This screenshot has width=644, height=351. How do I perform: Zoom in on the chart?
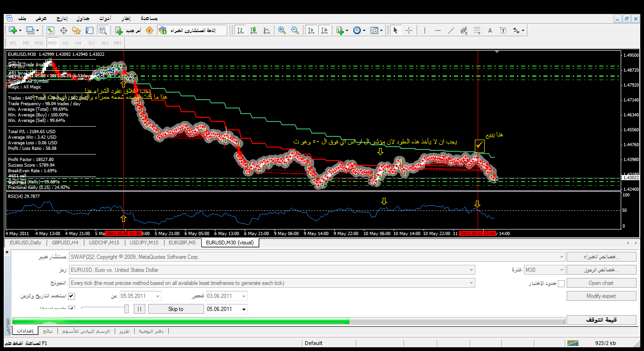(281, 30)
